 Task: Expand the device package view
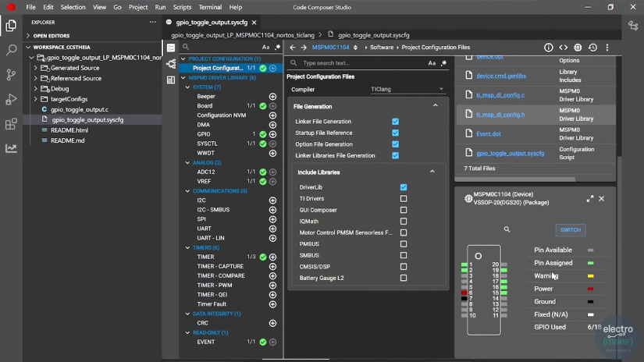(590, 199)
